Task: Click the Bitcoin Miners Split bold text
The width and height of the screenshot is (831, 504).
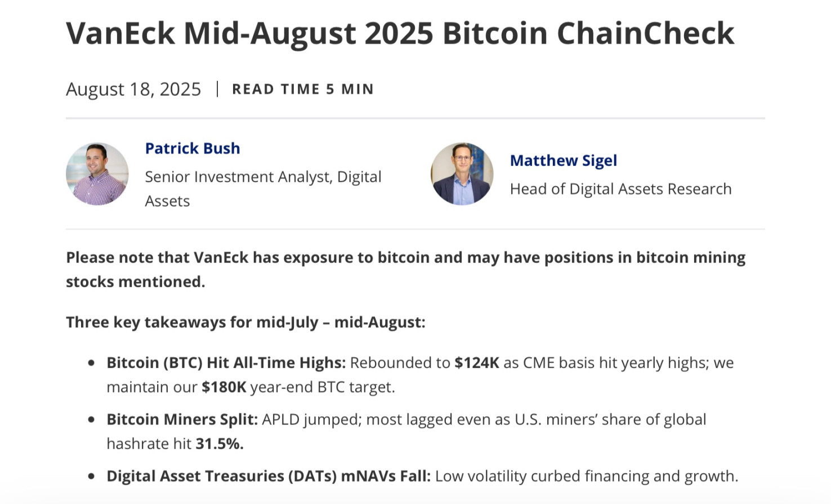Action: tap(182, 420)
